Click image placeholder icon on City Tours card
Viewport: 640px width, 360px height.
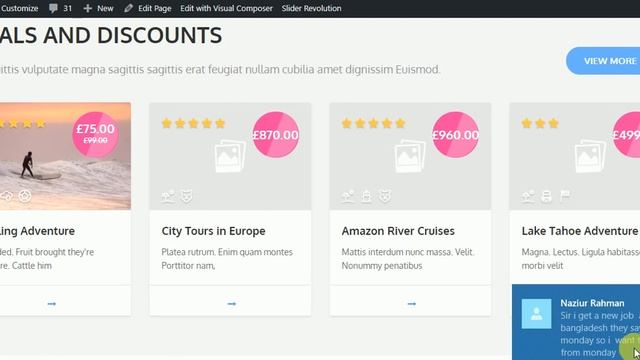point(230,156)
